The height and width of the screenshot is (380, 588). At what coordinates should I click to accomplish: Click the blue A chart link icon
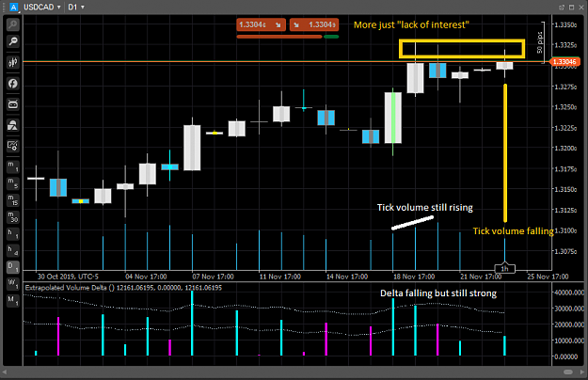tap(13, 8)
